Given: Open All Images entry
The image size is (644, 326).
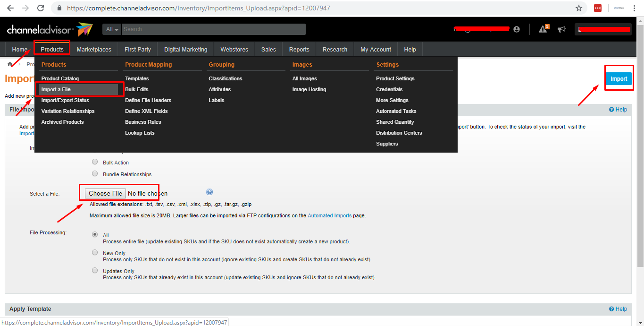Looking at the screenshot, I should click(305, 78).
